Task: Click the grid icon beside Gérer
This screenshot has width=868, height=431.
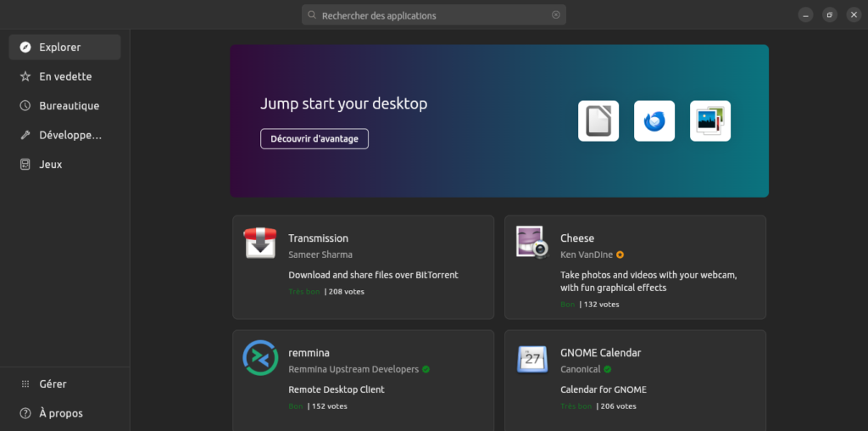Action: [x=25, y=383]
